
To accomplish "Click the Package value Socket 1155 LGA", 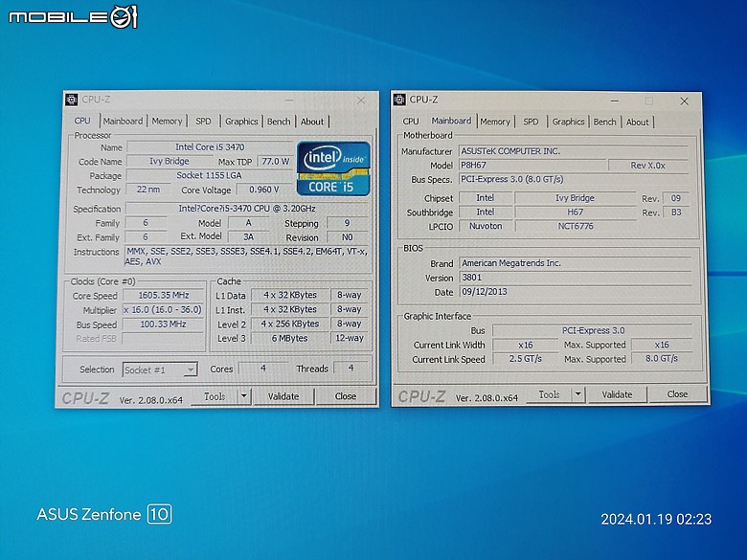I will (210, 175).
